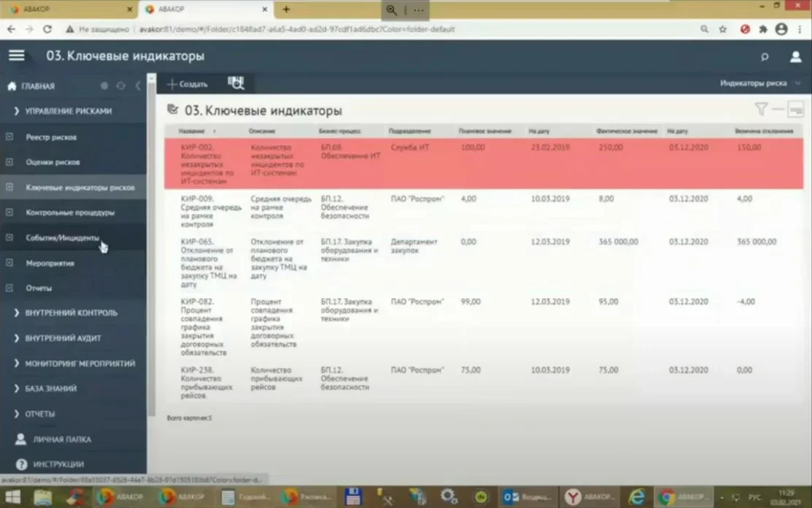The height and width of the screenshot is (508, 812).
Task: Click the home icon beside ГЛАВНАЯ
Action: 12,86
